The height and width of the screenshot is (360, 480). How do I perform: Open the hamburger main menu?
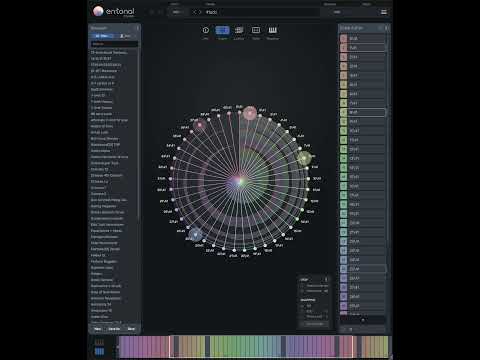tap(384, 12)
